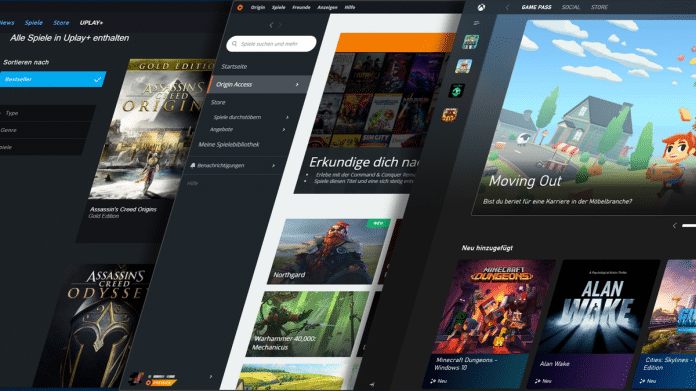Open the Spiele menu in the Origin window
Screen dimensions: 696x391
(278, 8)
